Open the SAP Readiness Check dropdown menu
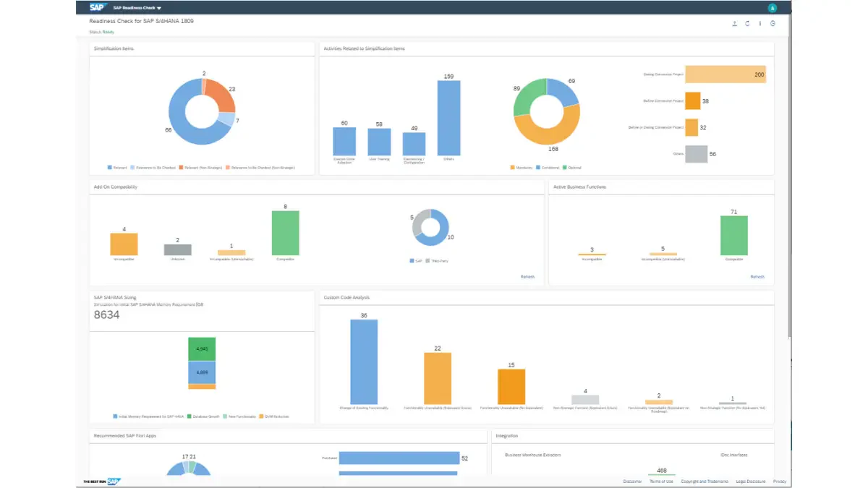The width and height of the screenshot is (868, 488). click(x=137, y=8)
